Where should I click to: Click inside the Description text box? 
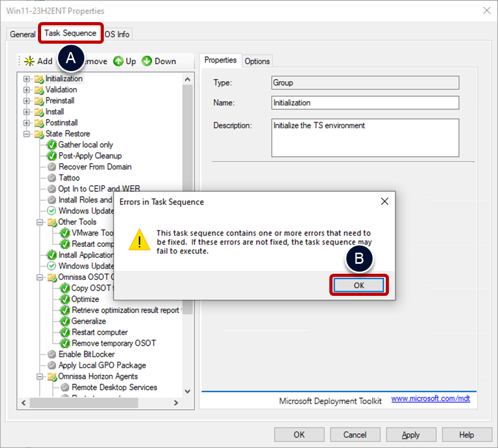(364, 137)
